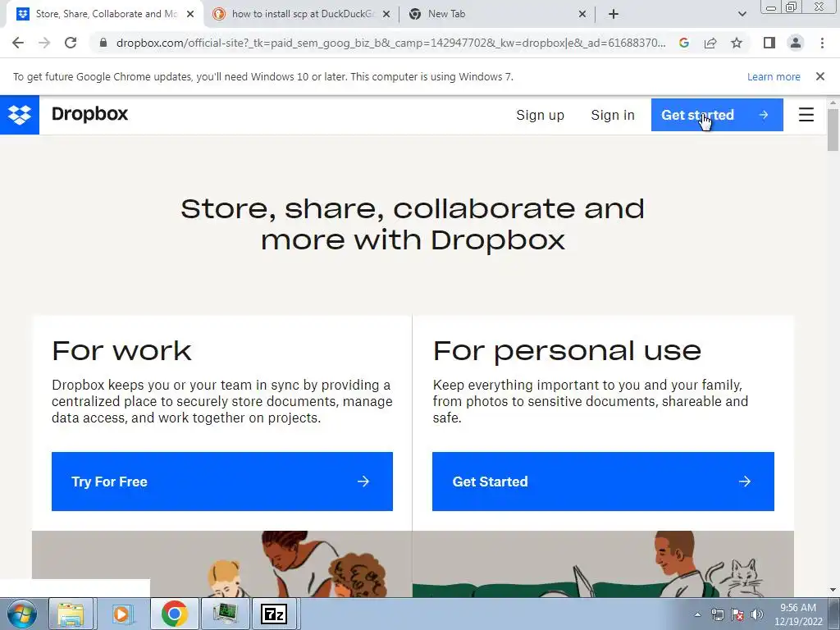The width and height of the screenshot is (840, 630).
Task: Open the monitor app taskbar icon
Action: pos(225,614)
